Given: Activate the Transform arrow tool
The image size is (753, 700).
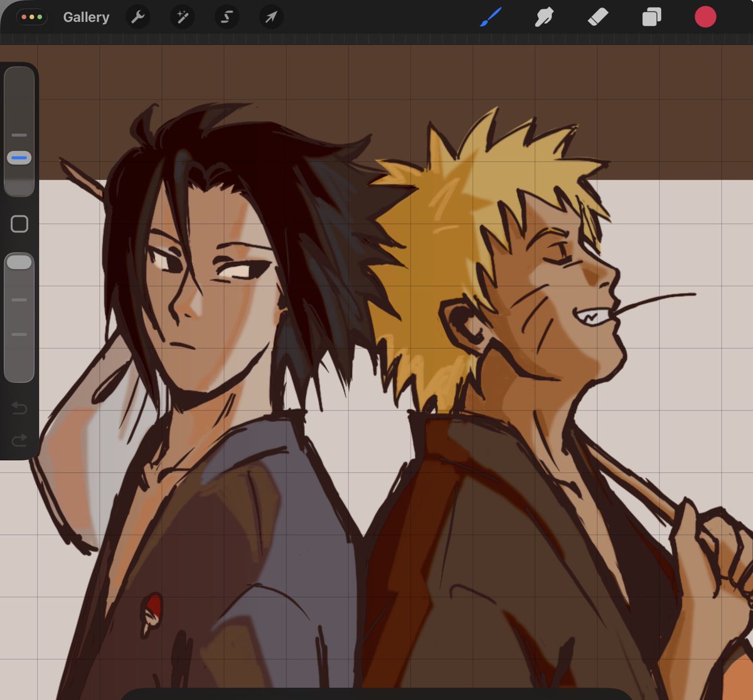Looking at the screenshot, I should click(271, 17).
